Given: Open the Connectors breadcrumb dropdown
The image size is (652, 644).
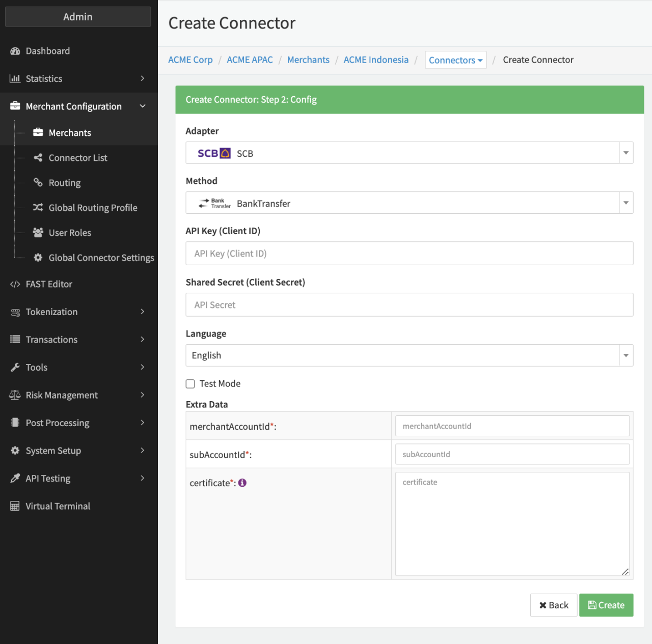Looking at the screenshot, I should [455, 60].
